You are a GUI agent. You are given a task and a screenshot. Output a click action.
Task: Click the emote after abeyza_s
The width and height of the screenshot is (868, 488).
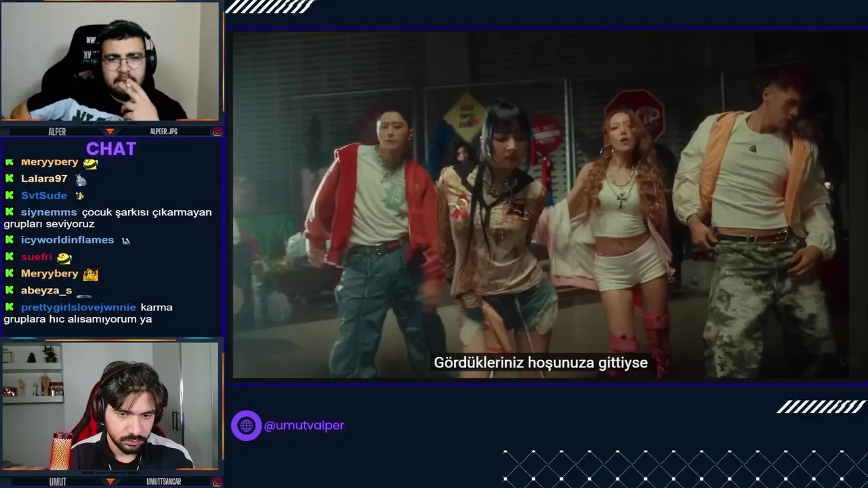point(84,296)
